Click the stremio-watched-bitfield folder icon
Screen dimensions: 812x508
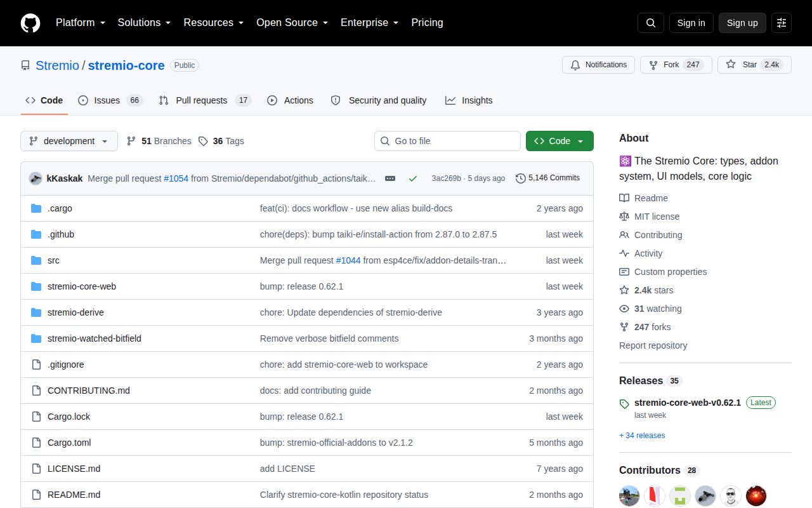point(36,338)
